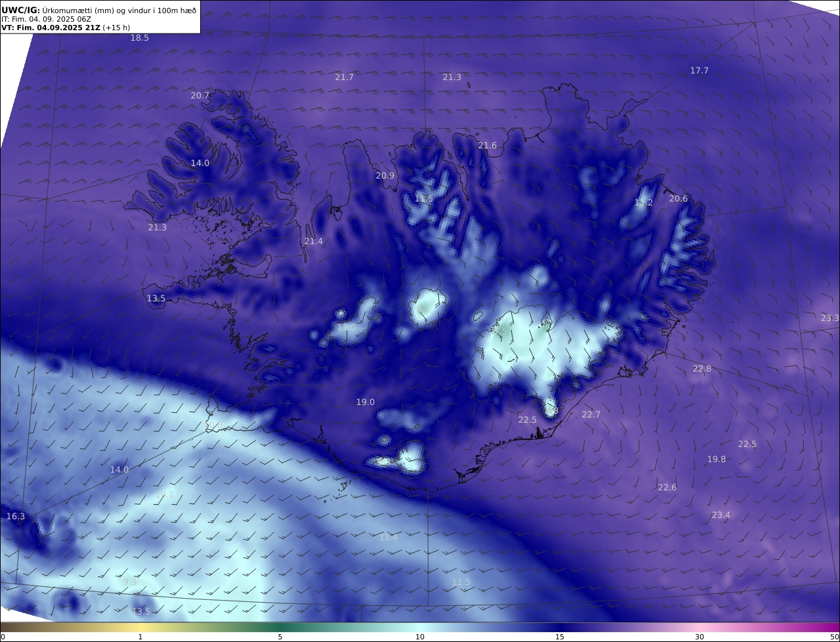Click the 20.9 value label

[x=385, y=176]
